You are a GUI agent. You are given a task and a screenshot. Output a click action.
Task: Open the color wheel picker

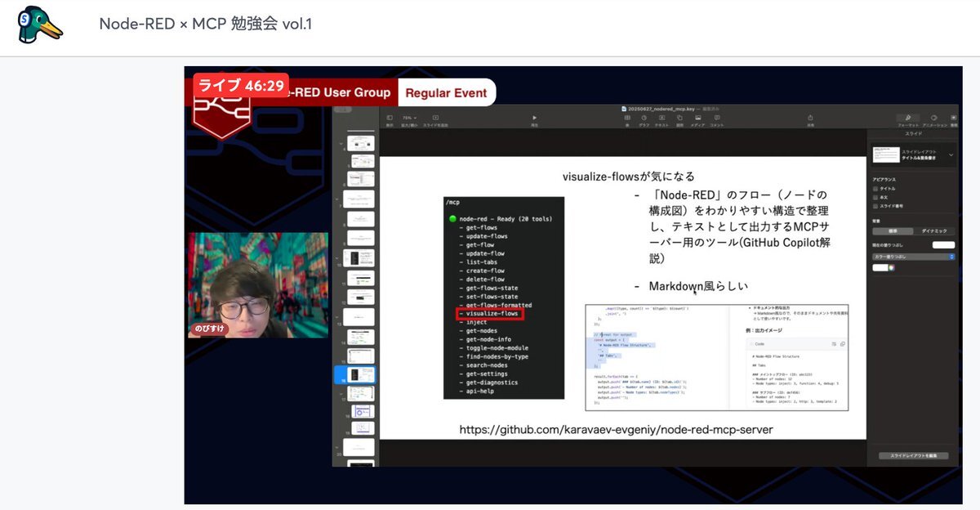coord(892,267)
